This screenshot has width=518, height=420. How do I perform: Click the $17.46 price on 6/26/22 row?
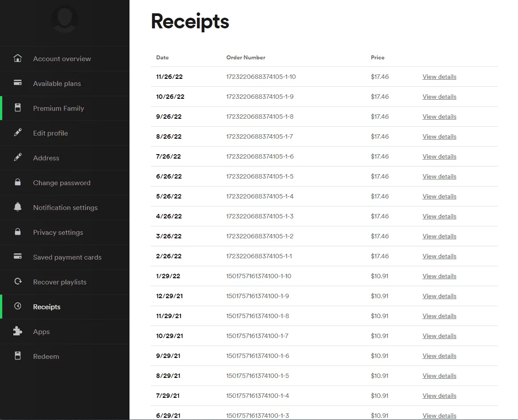click(x=380, y=176)
